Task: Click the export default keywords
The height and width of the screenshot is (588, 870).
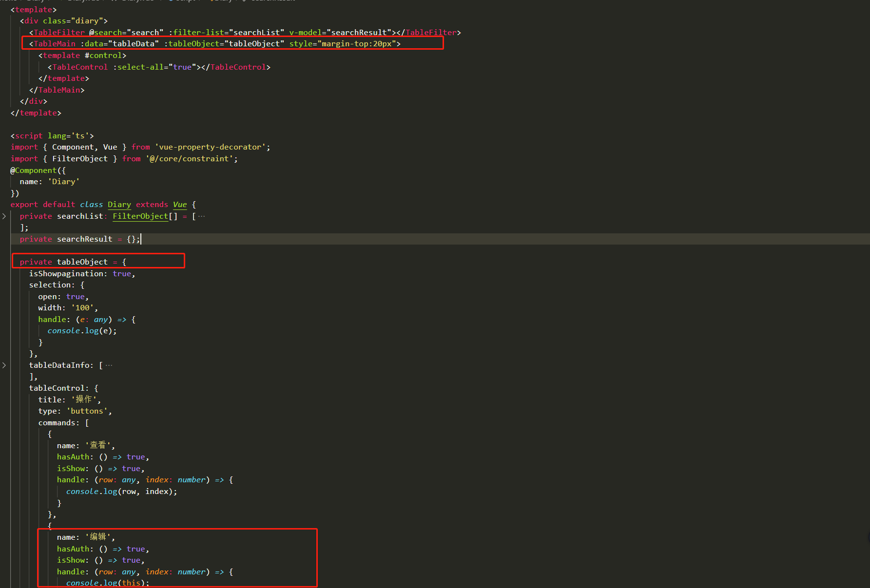Action: pos(43,205)
